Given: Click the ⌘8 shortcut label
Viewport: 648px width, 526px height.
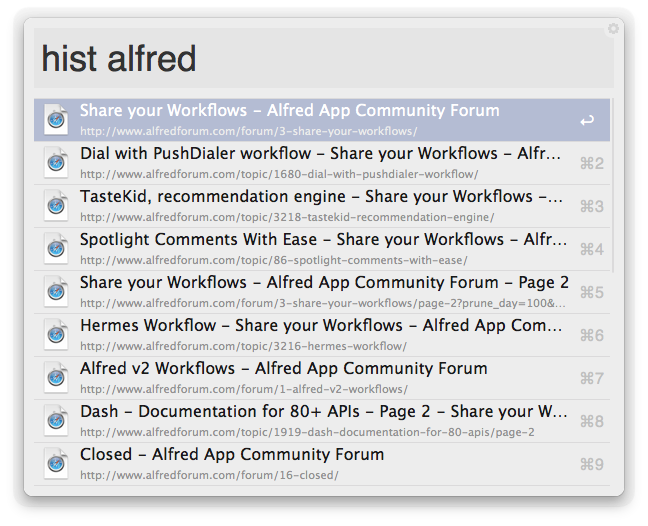Looking at the screenshot, I should click(592, 421).
